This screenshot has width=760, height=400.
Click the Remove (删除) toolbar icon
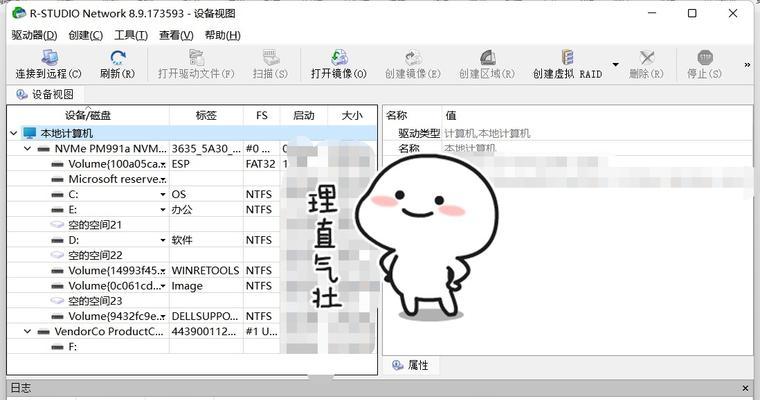647,58
